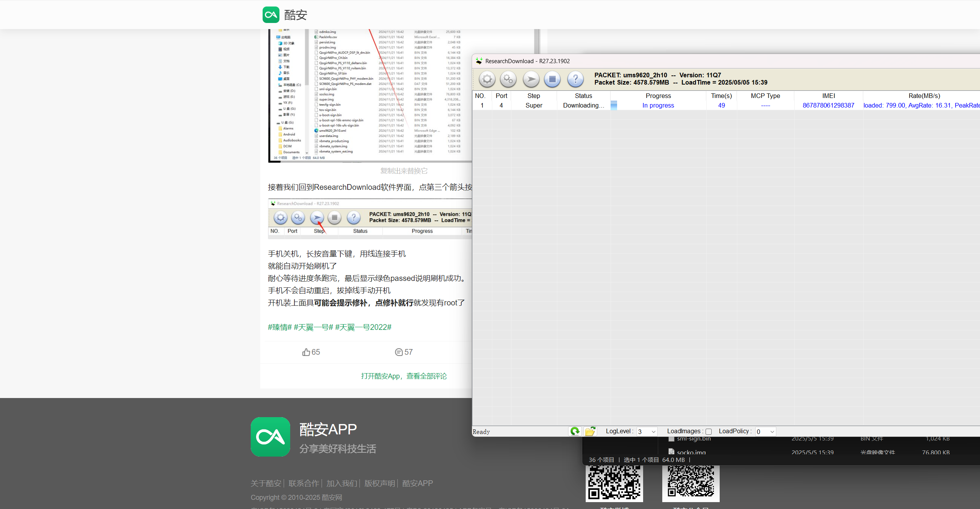Click the #天翼一号# hashtag link

[314, 327]
